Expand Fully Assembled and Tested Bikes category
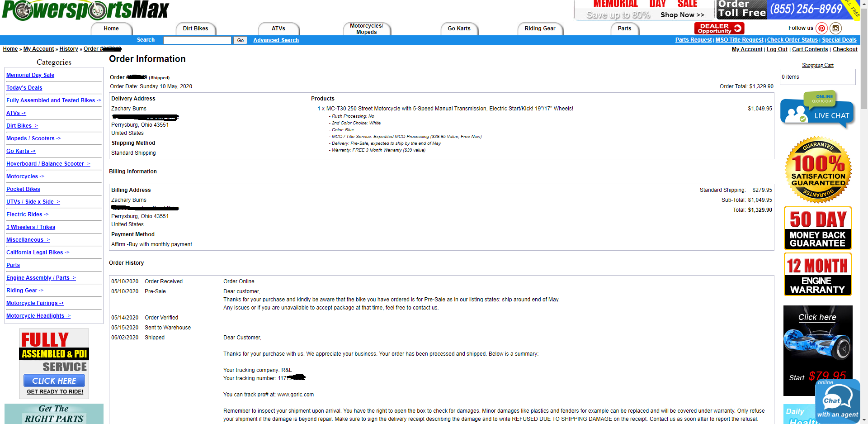Viewport: 868px width, 424px height. click(54, 100)
